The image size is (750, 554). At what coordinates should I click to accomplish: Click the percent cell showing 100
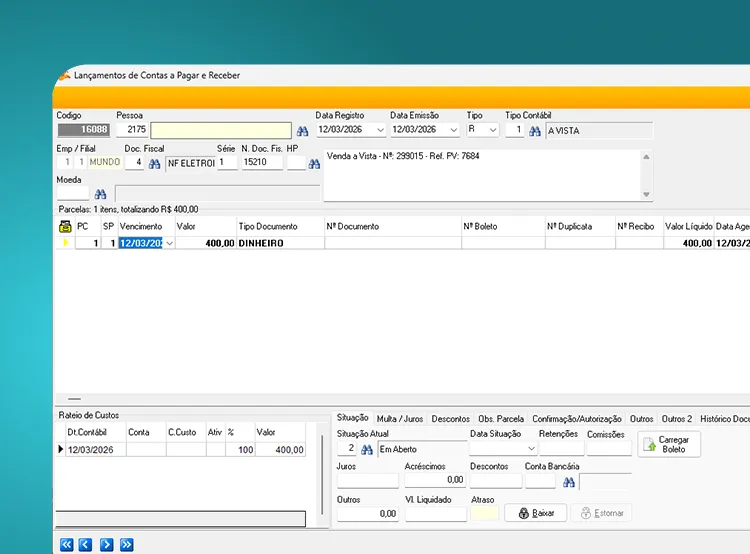point(240,450)
